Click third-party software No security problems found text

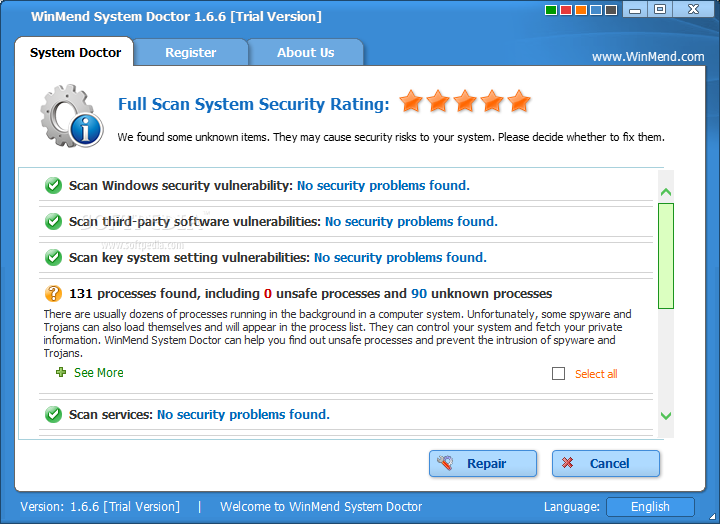[411, 221]
